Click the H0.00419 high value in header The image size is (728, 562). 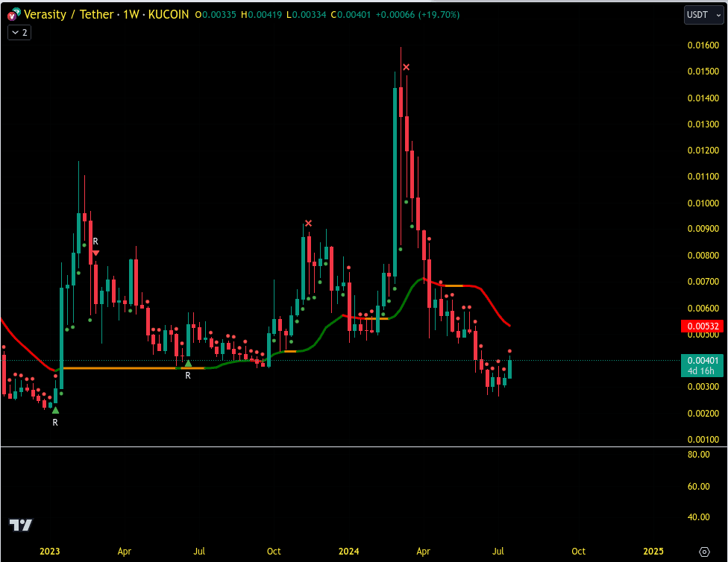pyautogui.click(x=261, y=15)
